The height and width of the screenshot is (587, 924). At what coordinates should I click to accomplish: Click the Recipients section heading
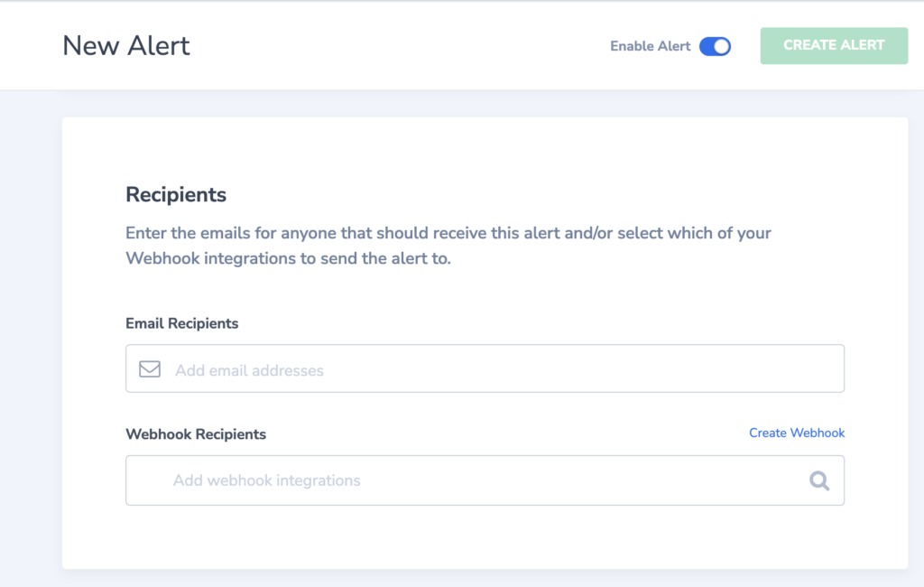176,195
